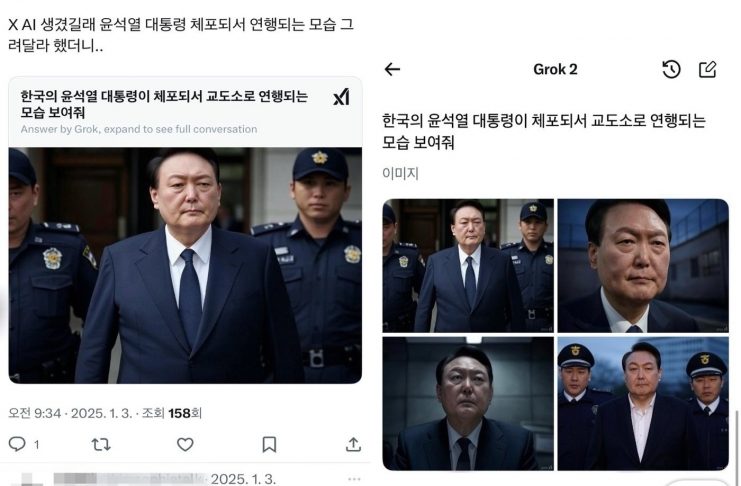Open the large generated image in tweet
This screenshot has width=741, height=486.
click(x=185, y=265)
